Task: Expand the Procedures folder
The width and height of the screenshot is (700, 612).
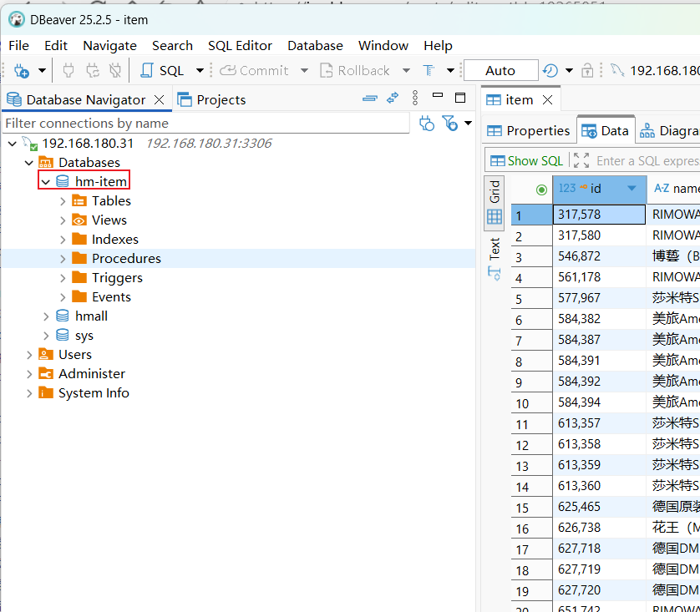Action: pyautogui.click(x=63, y=259)
